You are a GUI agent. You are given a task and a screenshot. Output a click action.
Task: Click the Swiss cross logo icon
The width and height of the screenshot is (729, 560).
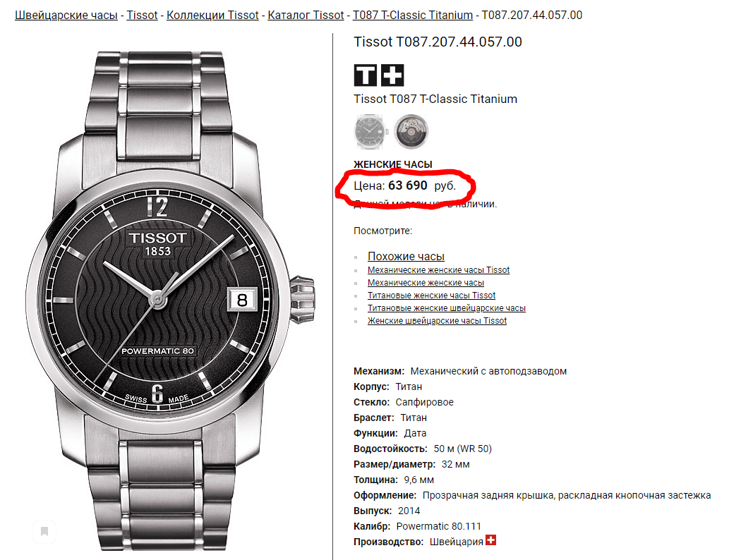point(392,75)
